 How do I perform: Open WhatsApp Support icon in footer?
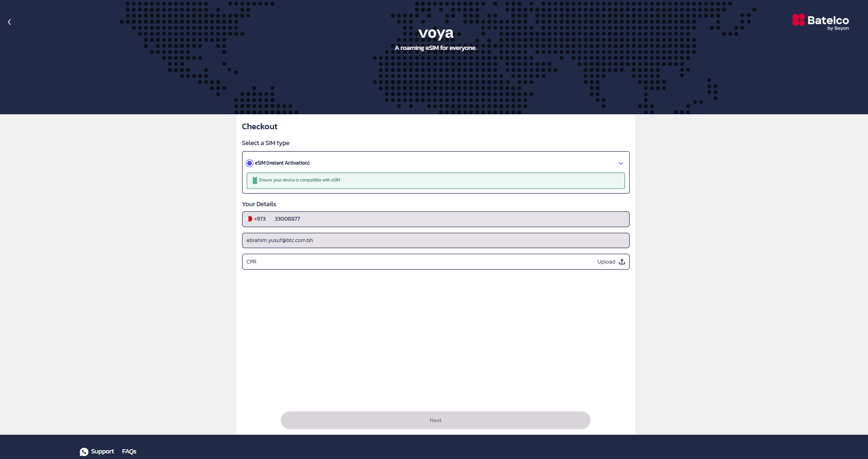coord(84,452)
